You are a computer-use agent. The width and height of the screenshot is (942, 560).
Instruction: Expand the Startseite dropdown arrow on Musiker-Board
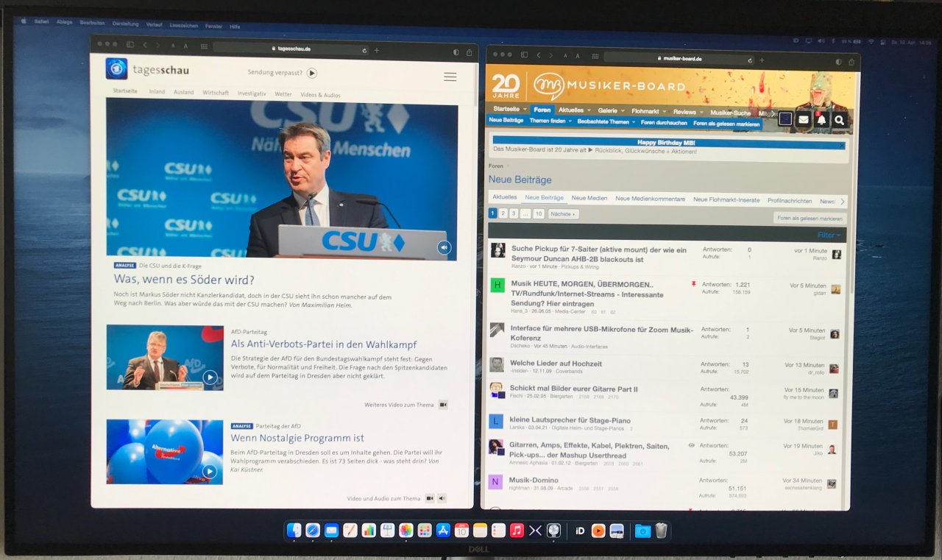524,109
